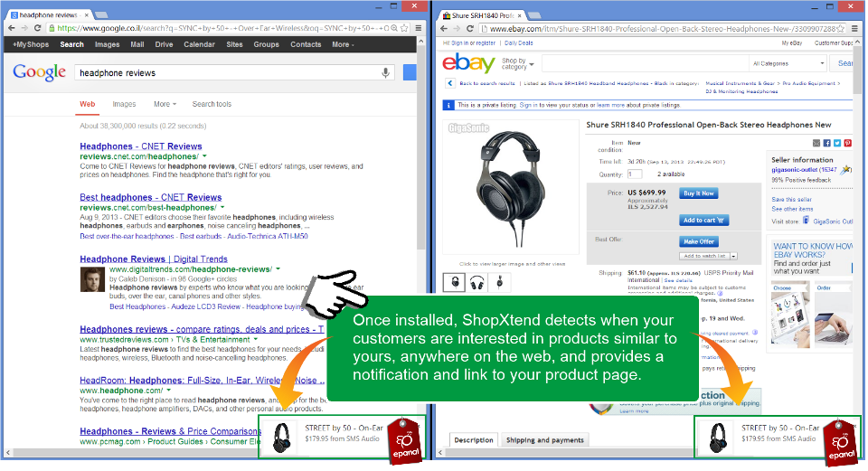868x471 pixels.
Task: Pin the listing on Pinterest
Action: (847, 143)
